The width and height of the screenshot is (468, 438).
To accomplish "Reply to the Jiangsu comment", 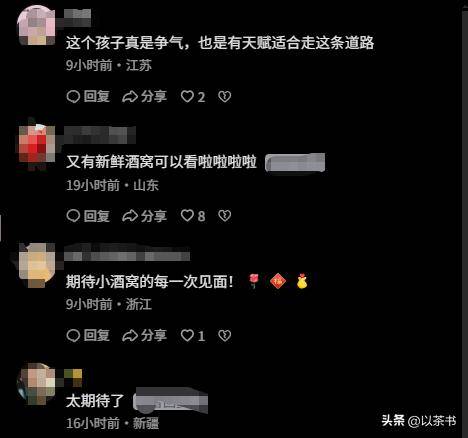I will (x=88, y=97).
